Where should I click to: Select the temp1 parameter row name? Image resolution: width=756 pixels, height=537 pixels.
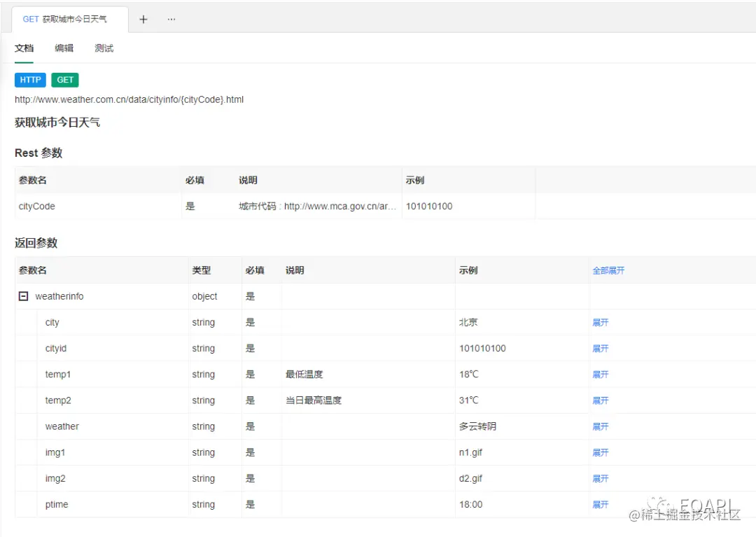click(x=58, y=375)
